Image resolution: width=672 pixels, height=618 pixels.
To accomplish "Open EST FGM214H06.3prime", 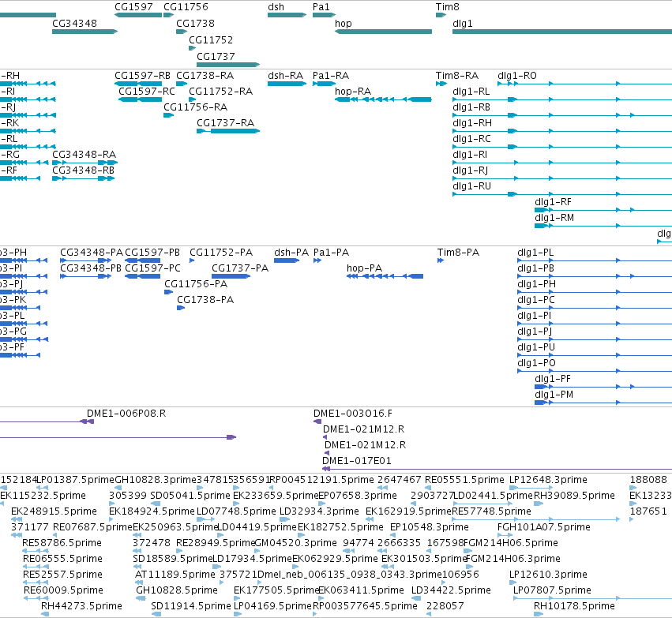I will pyautogui.click(x=513, y=559).
